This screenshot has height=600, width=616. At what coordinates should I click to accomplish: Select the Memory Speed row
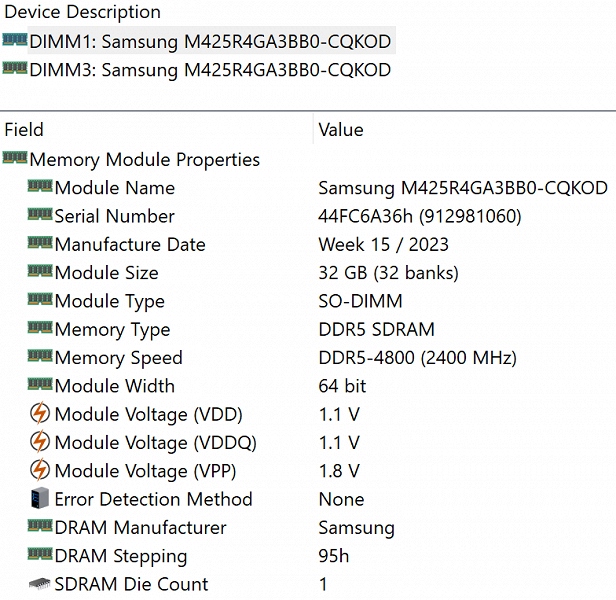(118, 358)
